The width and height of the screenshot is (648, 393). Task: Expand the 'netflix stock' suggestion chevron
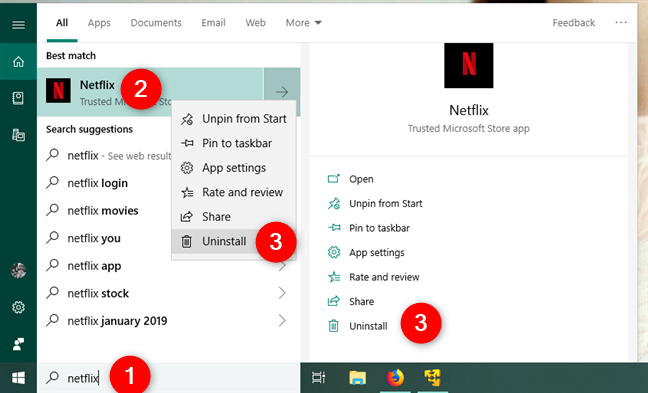(282, 293)
